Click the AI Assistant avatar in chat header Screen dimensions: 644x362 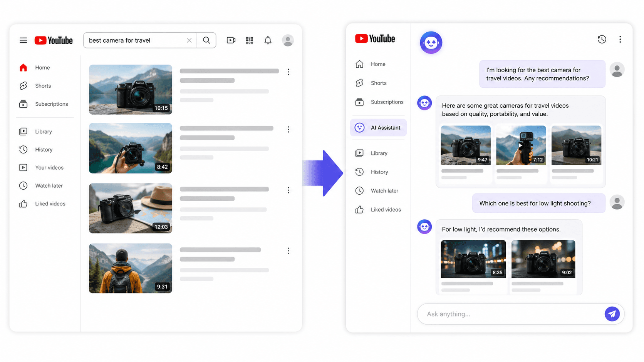(431, 43)
